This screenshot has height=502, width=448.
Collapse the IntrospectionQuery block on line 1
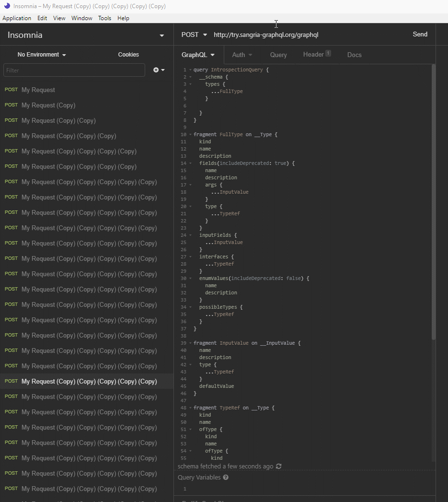click(x=190, y=70)
